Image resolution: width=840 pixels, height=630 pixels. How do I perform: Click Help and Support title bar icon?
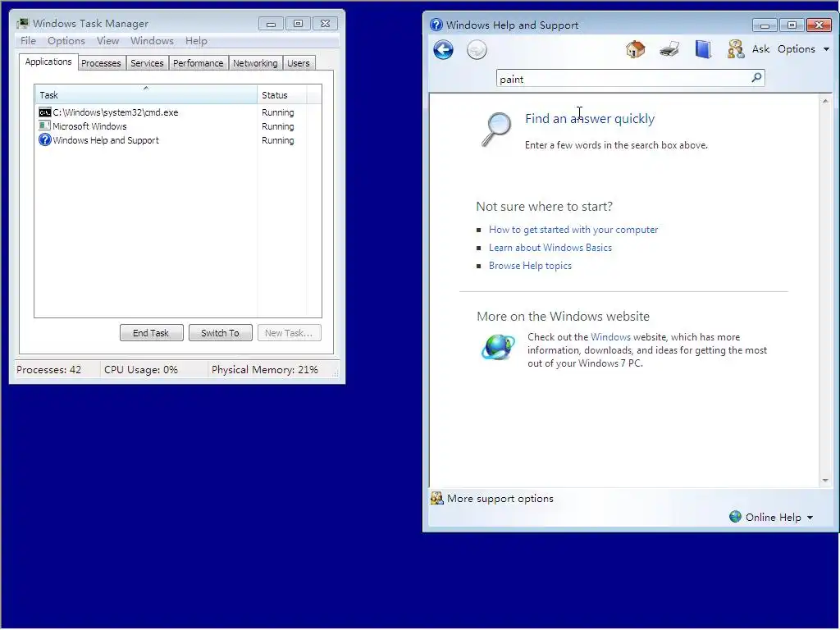436,25
